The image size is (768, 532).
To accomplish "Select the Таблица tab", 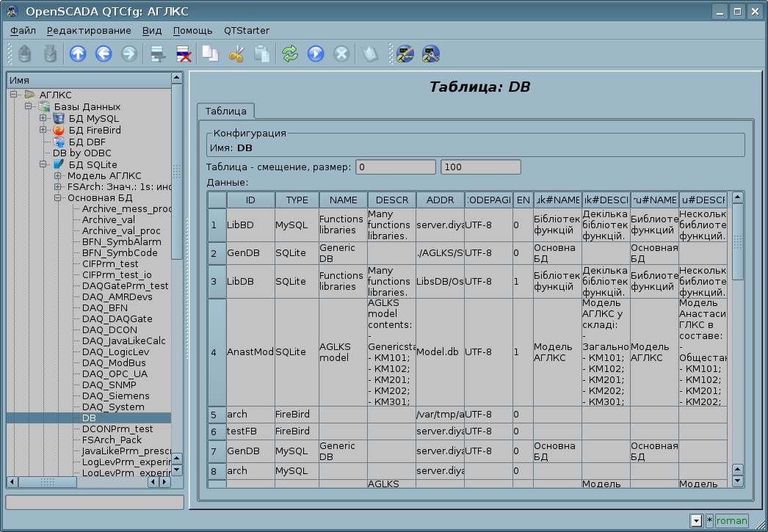I will coord(226,111).
